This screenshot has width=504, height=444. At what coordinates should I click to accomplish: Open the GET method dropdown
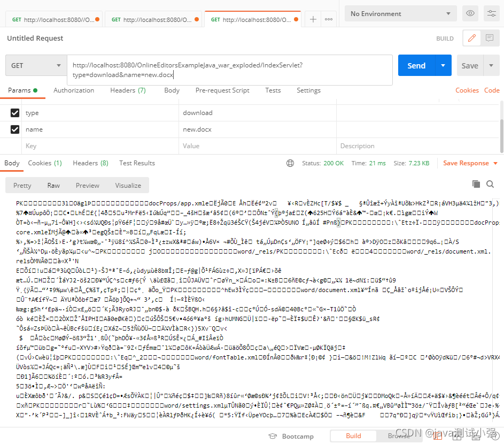(x=36, y=66)
